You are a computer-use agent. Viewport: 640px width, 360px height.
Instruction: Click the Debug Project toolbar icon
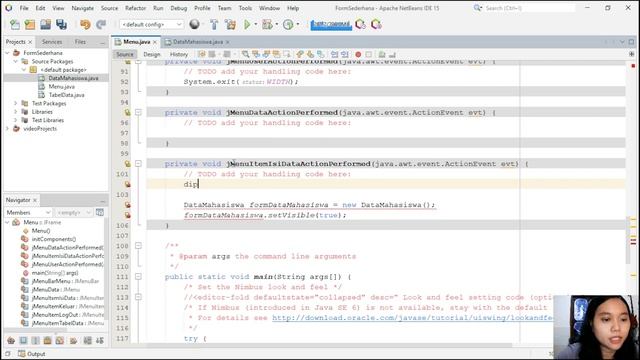(267, 24)
